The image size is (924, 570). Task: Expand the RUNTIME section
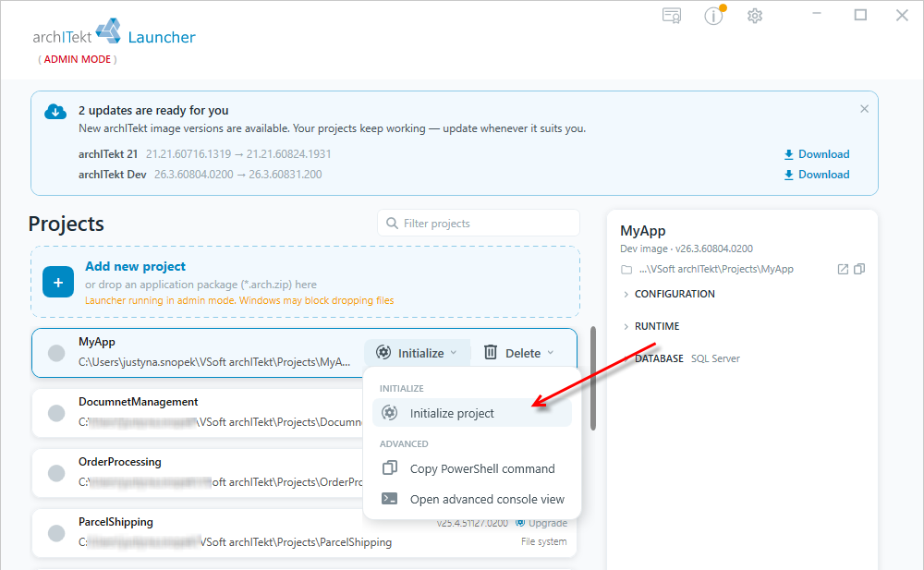tap(651, 326)
